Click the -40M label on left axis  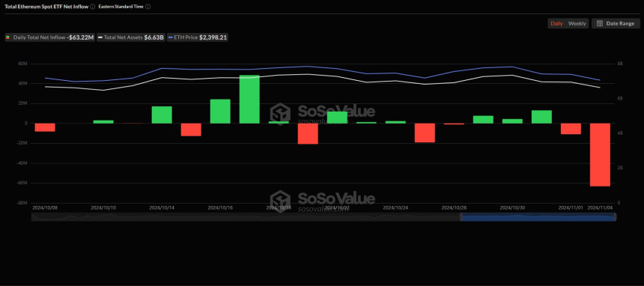[x=22, y=163]
